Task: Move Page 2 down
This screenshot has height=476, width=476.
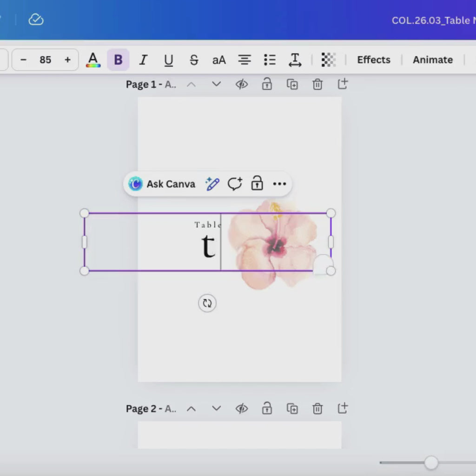Action: (217, 408)
